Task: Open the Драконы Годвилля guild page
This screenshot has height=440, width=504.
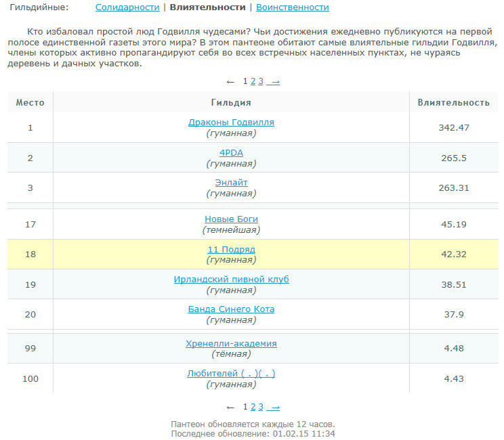Action: 231,123
